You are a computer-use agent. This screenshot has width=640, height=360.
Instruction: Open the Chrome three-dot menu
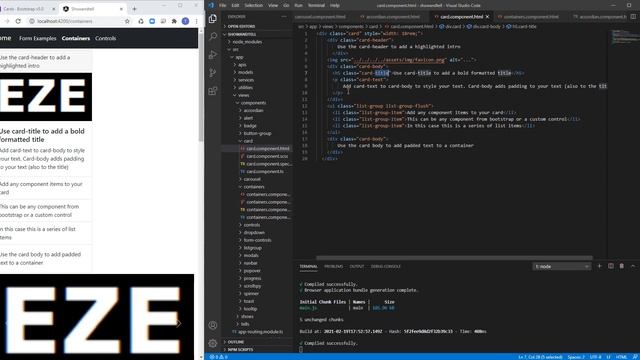pos(196,21)
